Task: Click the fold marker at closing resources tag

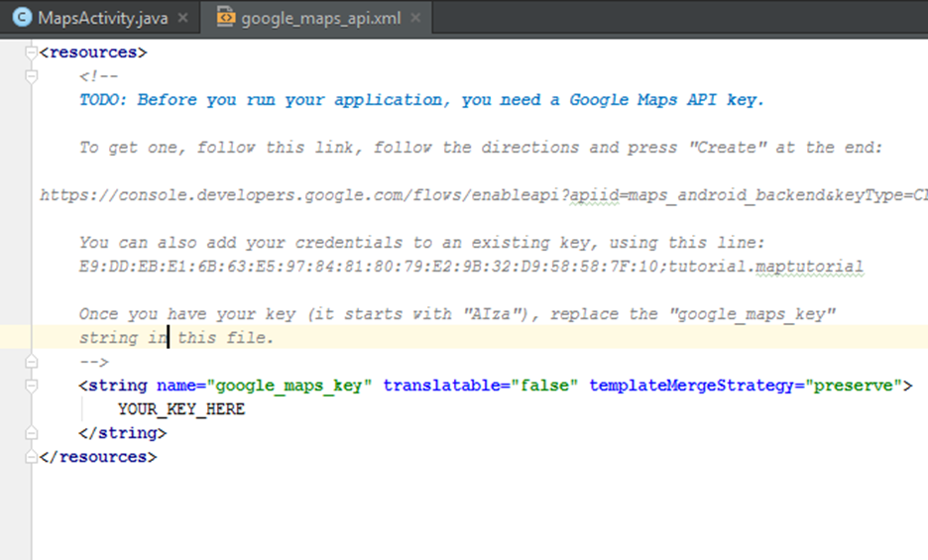Action: tap(31, 457)
